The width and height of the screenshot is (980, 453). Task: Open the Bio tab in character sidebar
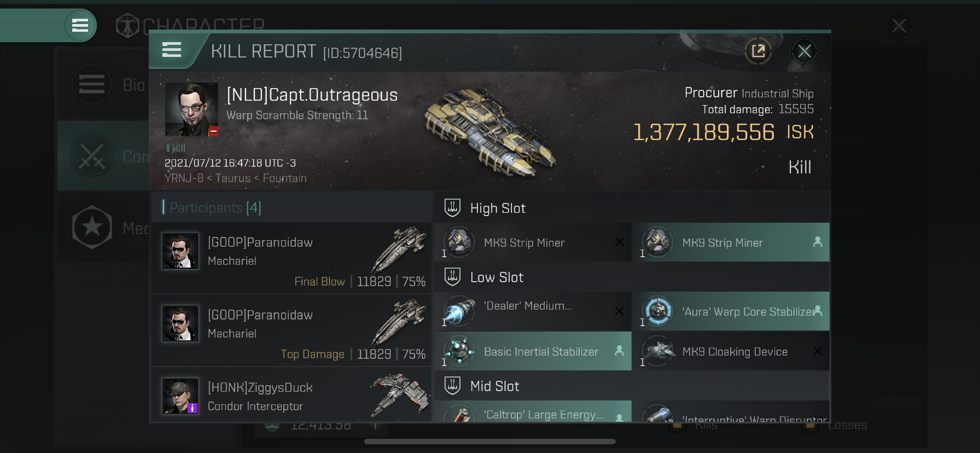pos(109,85)
